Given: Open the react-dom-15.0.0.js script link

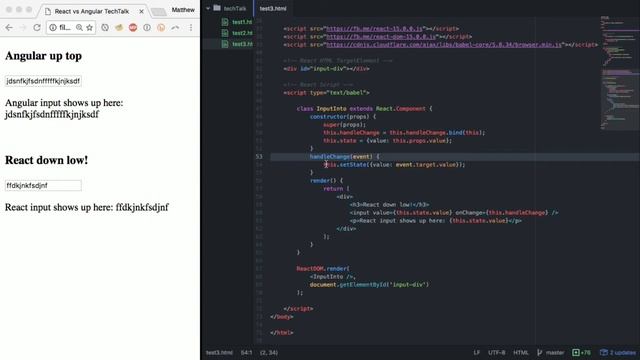Looking at the screenshot, I should point(381,36).
